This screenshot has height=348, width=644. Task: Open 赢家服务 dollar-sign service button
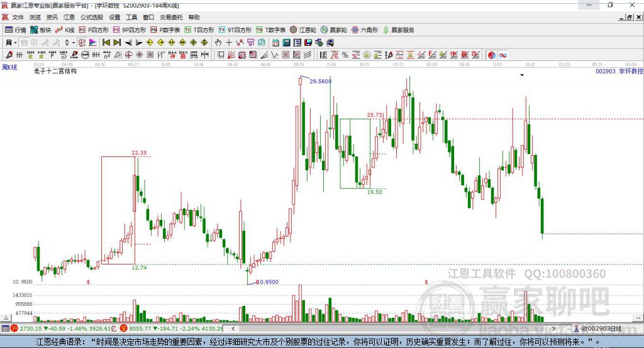pos(398,30)
